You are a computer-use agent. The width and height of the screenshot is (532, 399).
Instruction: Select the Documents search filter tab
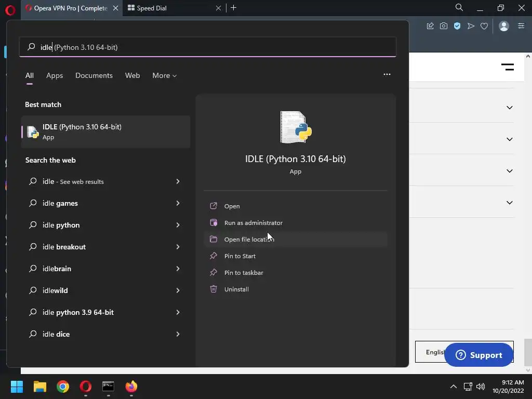(94, 75)
